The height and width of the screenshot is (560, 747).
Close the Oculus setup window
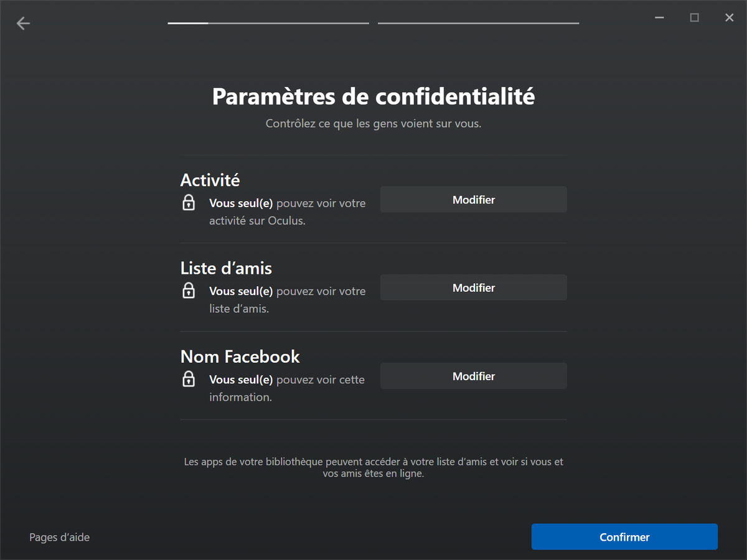point(730,18)
